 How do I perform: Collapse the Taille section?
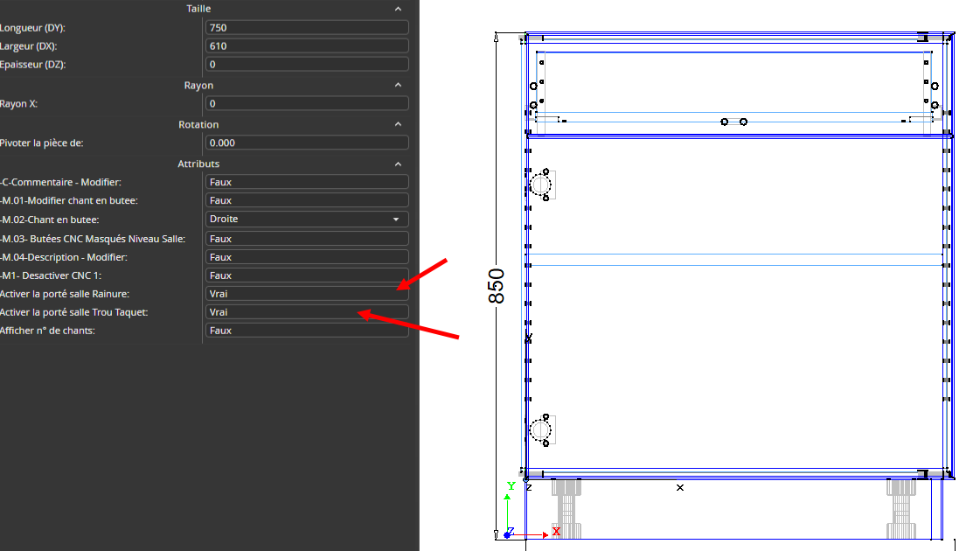pos(398,9)
